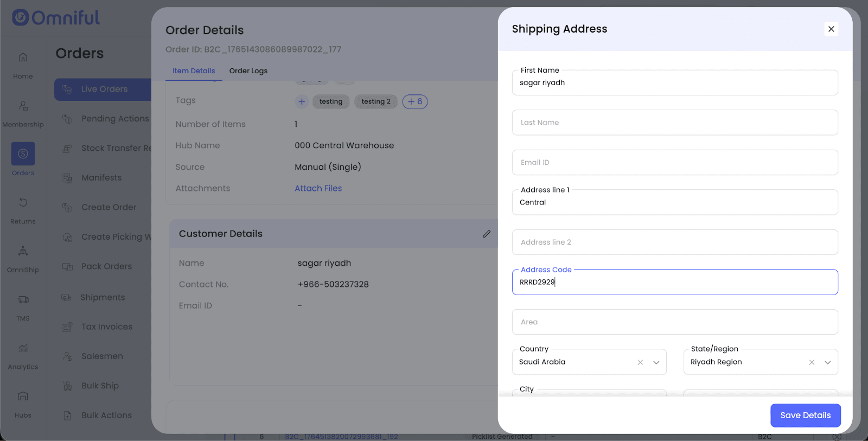Select the Item Details tab
Screen dimensions: 868x441
tap(194, 71)
